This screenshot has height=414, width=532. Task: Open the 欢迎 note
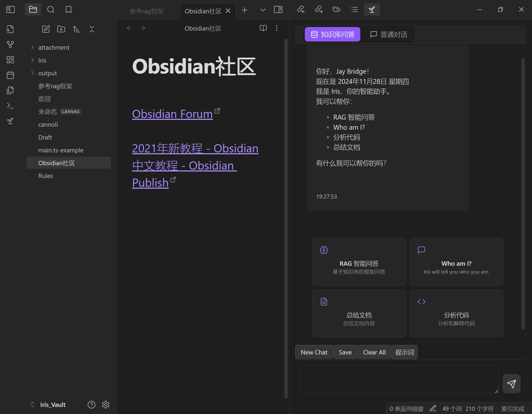point(69,99)
